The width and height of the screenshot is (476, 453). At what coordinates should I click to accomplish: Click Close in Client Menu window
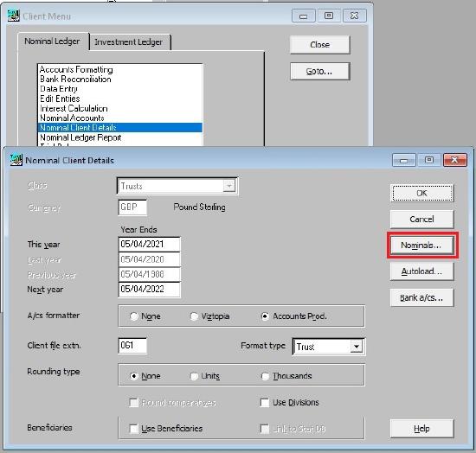(x=320, y=45)
